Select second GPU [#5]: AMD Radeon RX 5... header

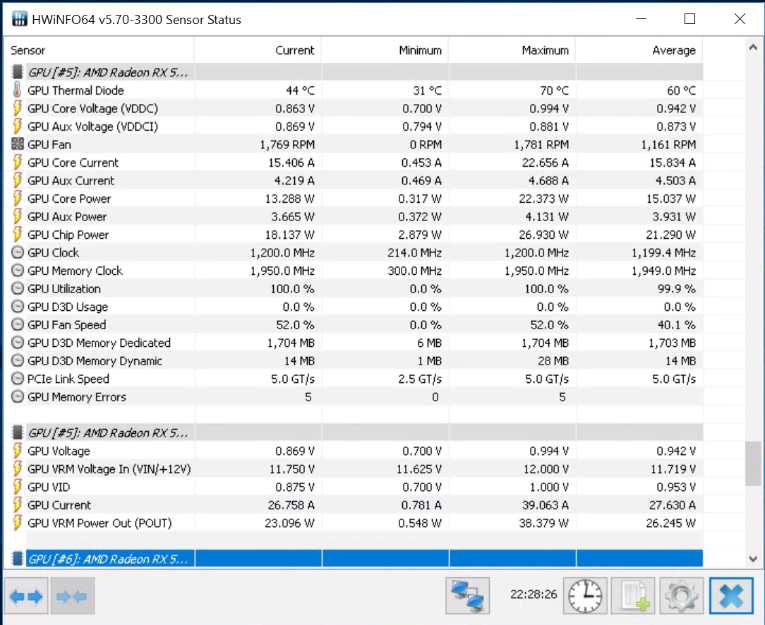pyautogui.click(x=108, y=433)
